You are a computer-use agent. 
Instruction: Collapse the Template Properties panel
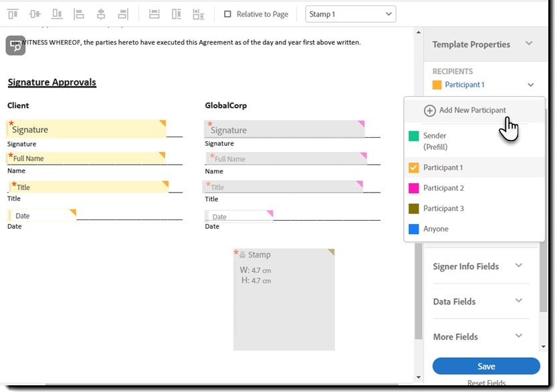click(528, 44)
